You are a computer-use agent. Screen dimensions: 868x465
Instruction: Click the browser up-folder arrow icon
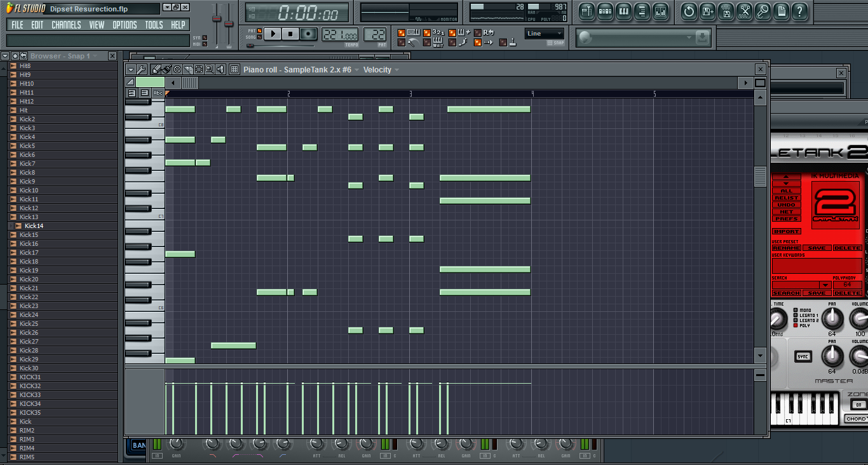15,56
